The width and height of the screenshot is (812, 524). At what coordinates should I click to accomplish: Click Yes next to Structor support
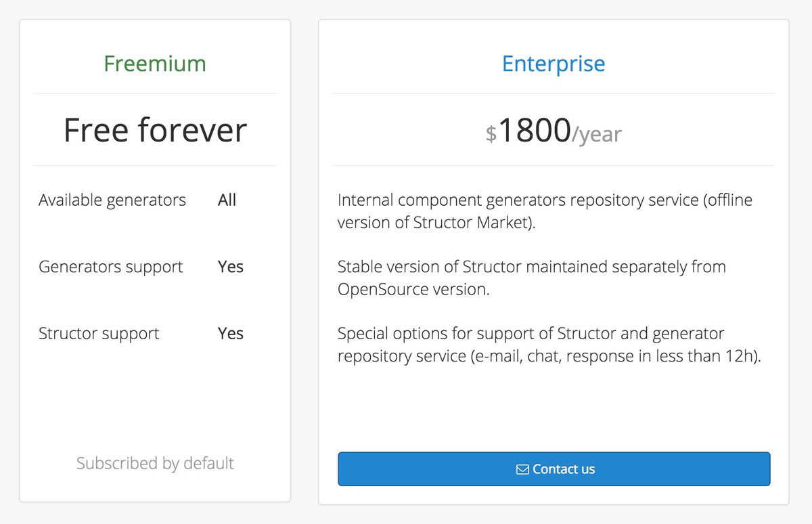click(x=231, y=333)
